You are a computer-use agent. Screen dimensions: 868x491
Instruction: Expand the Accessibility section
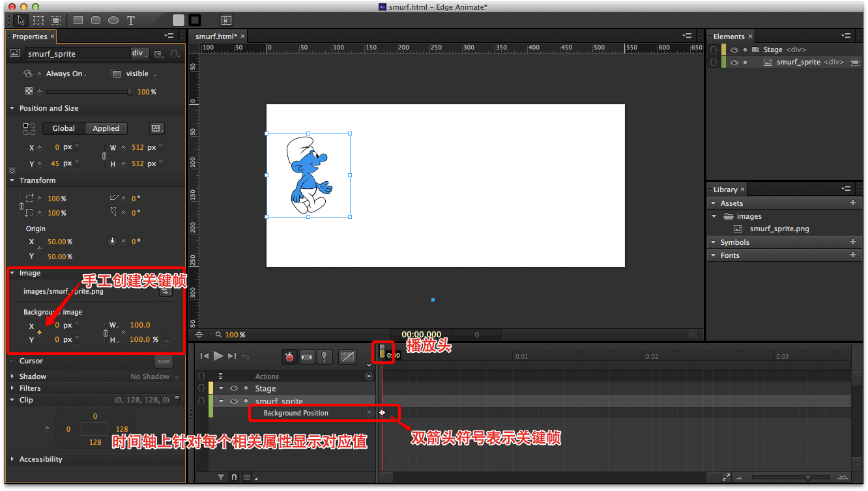[12, 459]
